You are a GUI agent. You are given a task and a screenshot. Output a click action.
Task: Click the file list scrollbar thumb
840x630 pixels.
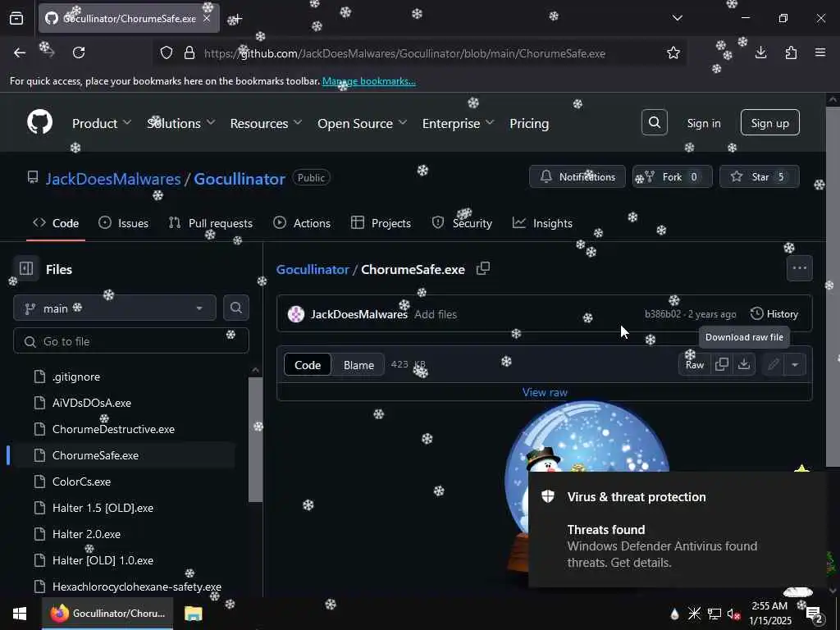tap(256, 440)
